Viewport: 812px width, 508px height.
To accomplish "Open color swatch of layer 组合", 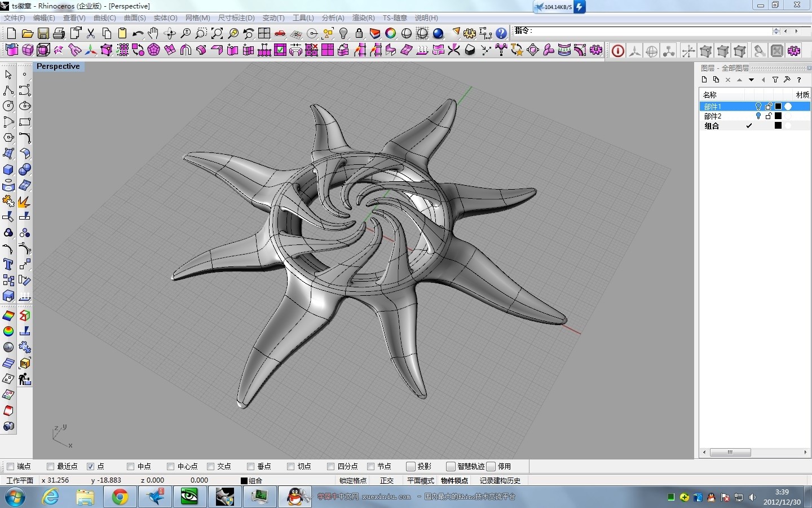I will pyautogui.click(x=778, y=126).
